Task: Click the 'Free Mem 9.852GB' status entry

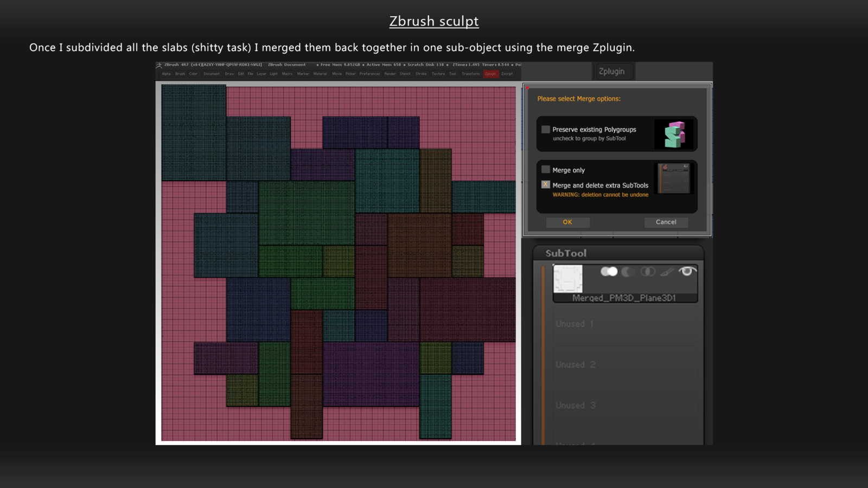Action: pos(339,65)
